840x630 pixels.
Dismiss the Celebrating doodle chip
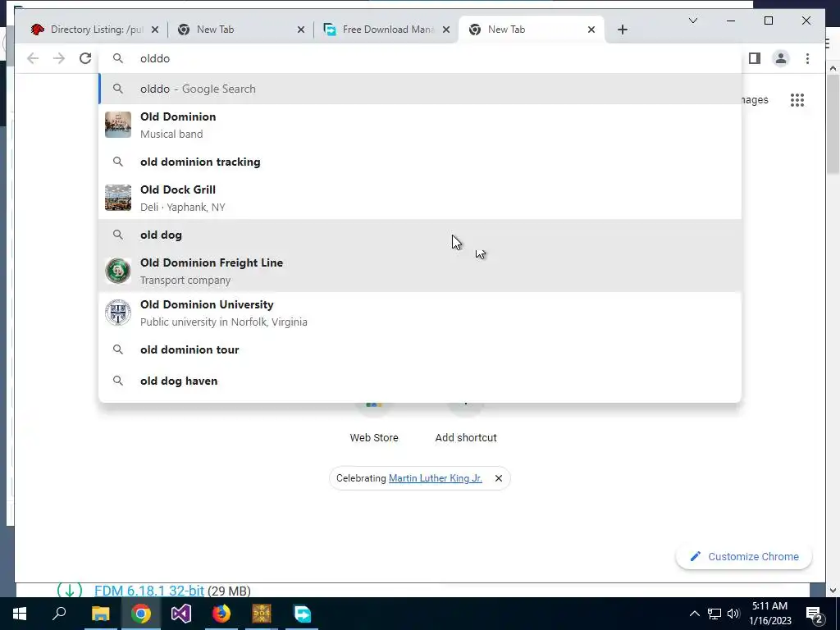click(x=498, y=478)
